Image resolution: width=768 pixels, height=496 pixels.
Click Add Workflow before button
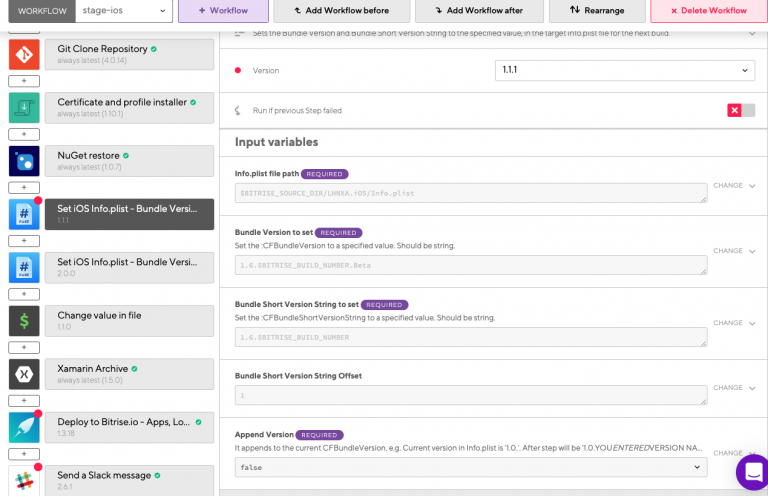341,11
